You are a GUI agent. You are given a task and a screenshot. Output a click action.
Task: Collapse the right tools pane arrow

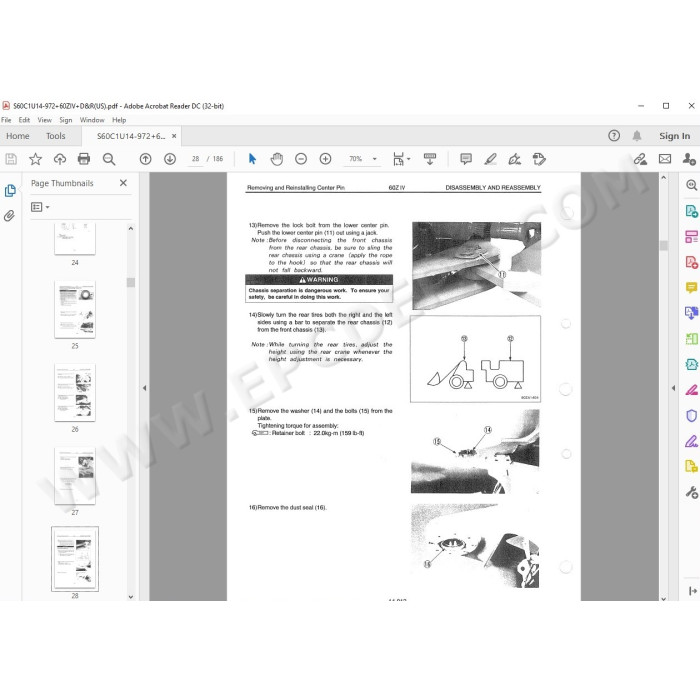[x=673, y=388]
